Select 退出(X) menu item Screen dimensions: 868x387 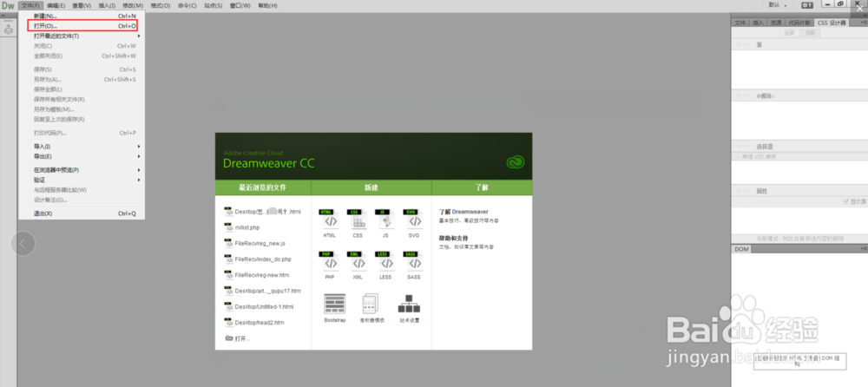[82, 213]
